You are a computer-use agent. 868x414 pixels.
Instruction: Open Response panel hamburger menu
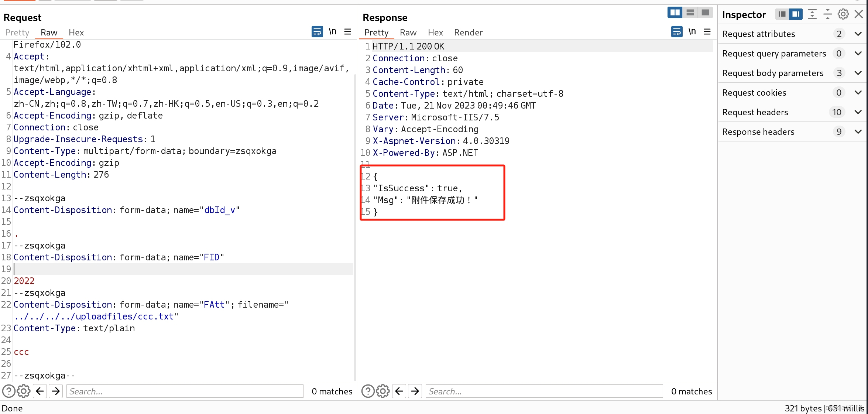[707, 32]
